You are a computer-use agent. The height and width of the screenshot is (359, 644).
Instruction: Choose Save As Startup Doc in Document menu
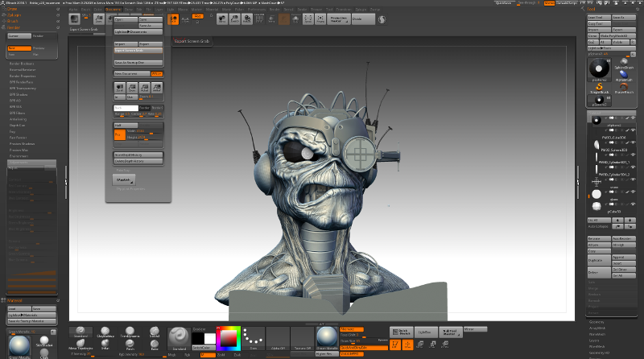click(138, 63)
